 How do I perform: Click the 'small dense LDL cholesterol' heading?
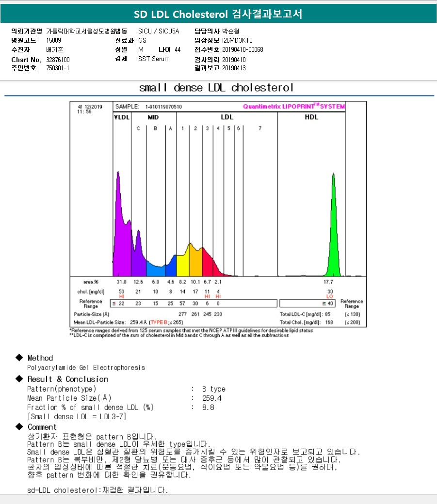coord(216,88)
